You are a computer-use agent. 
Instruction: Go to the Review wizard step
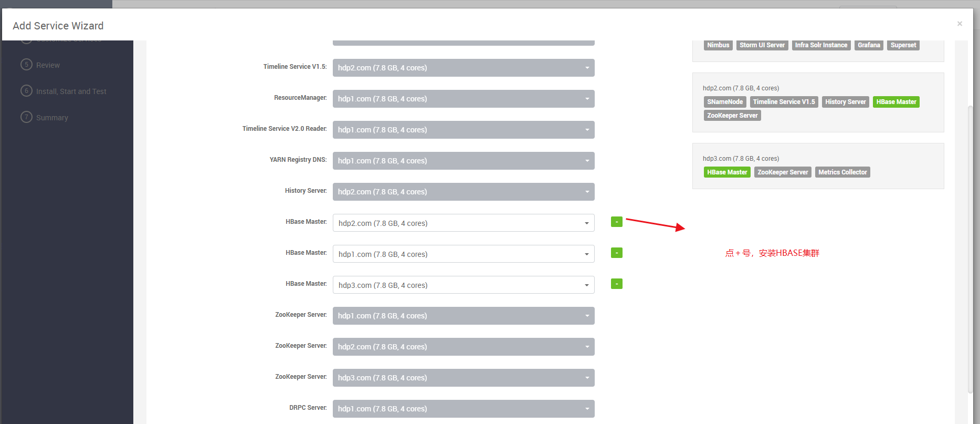pos(48,65)
